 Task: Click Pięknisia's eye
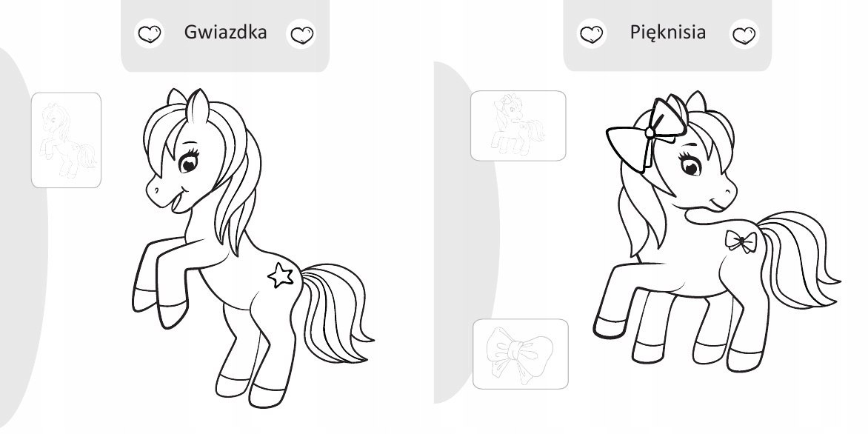point(690,165)
